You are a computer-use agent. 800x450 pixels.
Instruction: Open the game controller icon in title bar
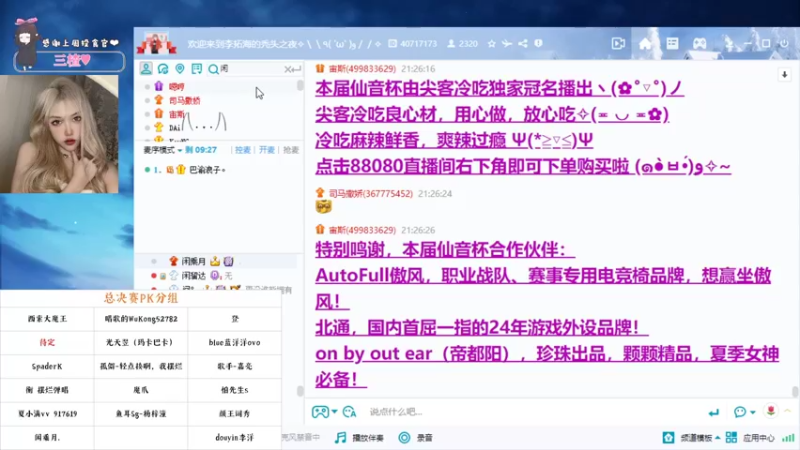click(x=699, y=44)
